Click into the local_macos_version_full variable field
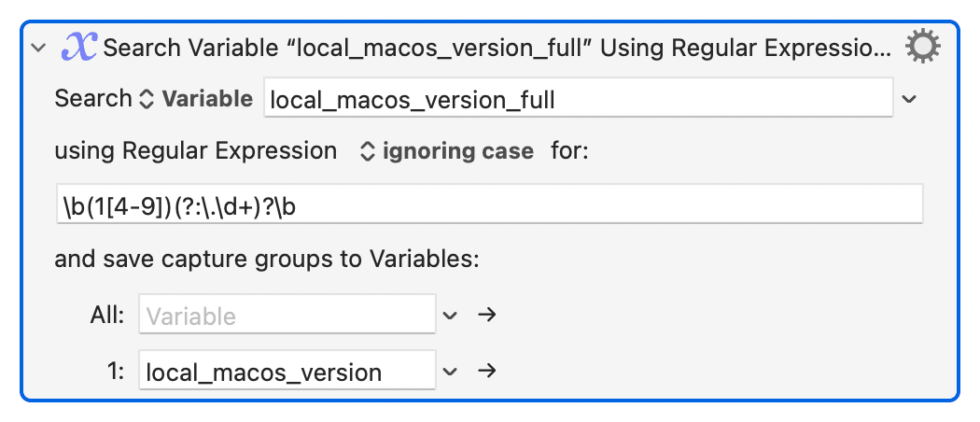Image resolution: width=980 pixels, height=422 pixels. 578,97
